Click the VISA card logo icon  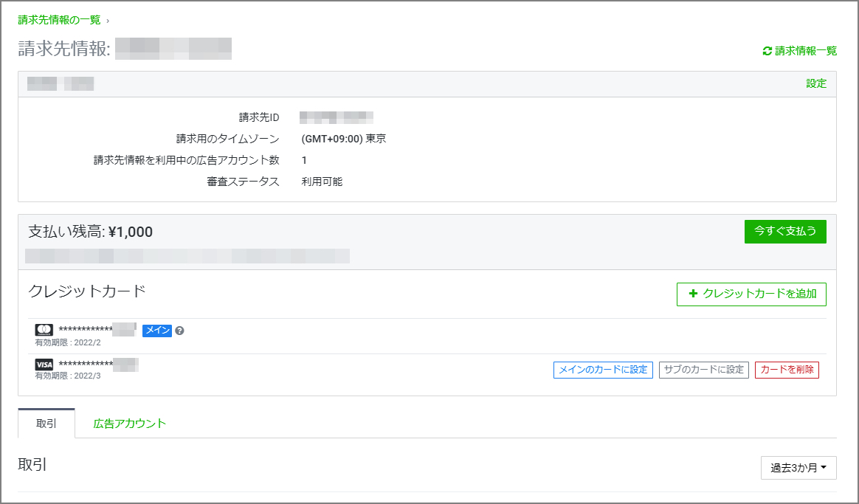tap(44, 365)
